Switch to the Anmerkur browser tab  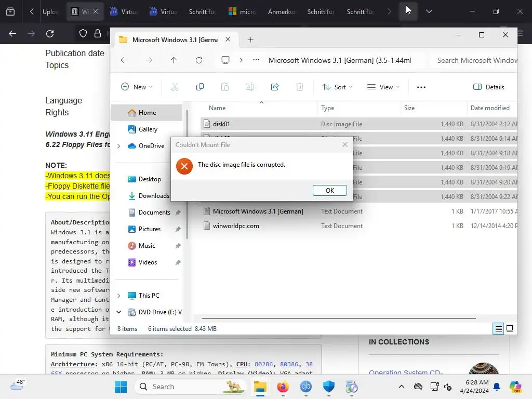[x=282, y=12]
